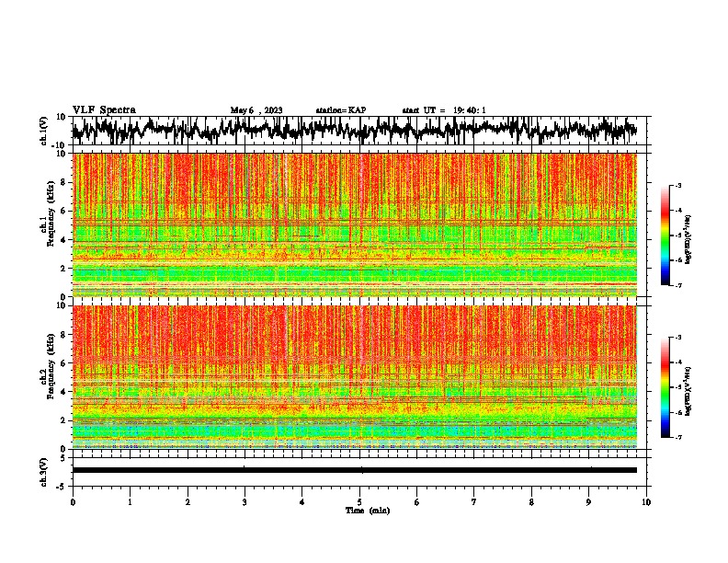Click the time axis tick label '1'

click(x=130, y=502)
